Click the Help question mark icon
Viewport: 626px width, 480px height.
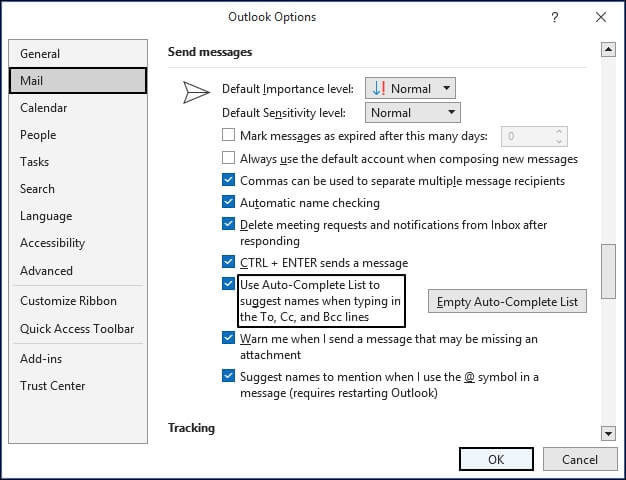tap(555, 17)
